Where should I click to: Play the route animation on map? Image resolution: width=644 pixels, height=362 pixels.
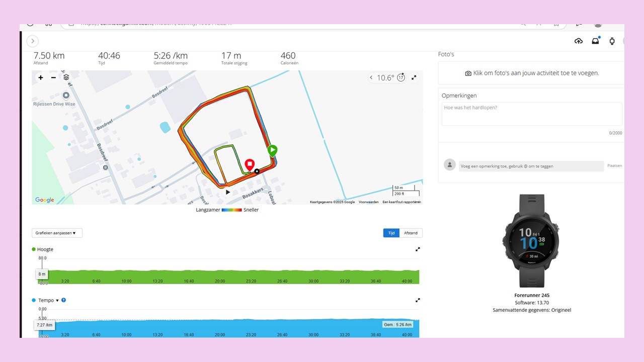click(228, 192)
